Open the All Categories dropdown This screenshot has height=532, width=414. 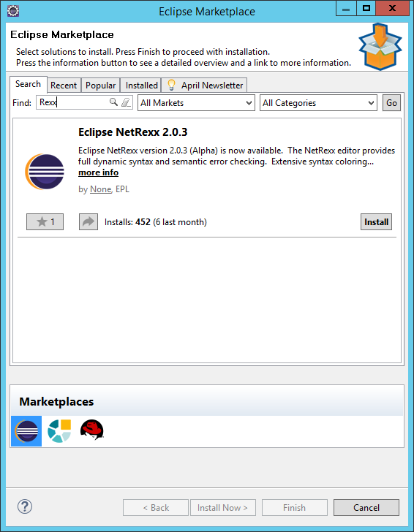click(x=319, y=103)
